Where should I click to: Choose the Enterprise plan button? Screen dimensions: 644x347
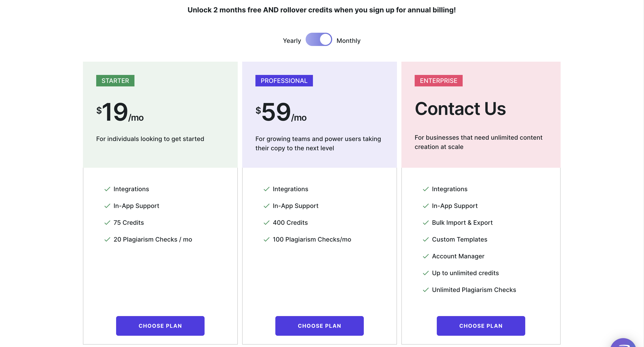481,326
